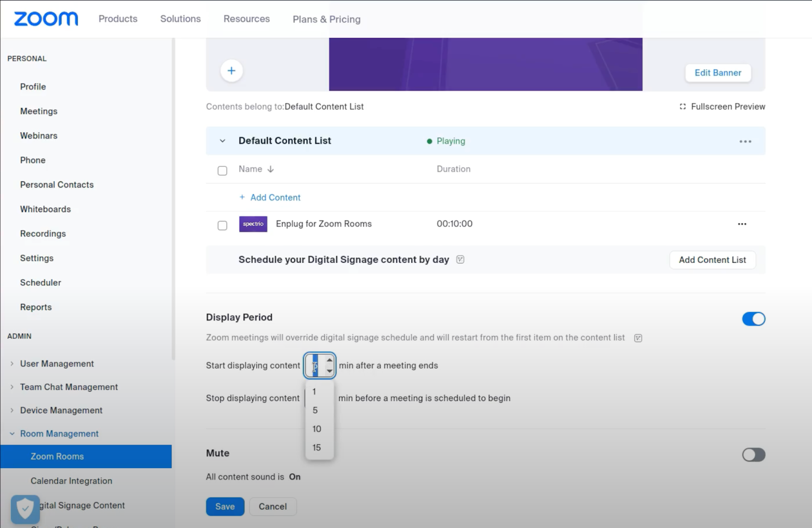Click the plus add banner button
This screenshot has height=528, width=812.
(x=231, y=71)
